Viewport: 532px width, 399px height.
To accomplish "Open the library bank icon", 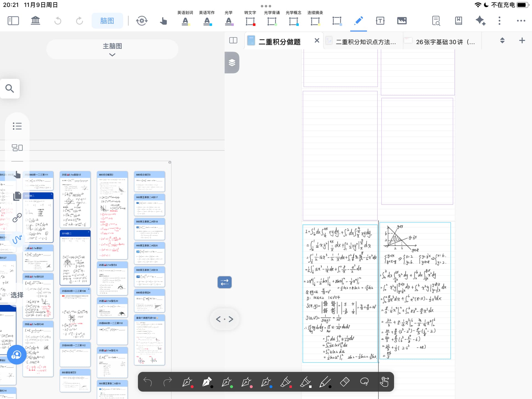I will (x=35, y=21).
